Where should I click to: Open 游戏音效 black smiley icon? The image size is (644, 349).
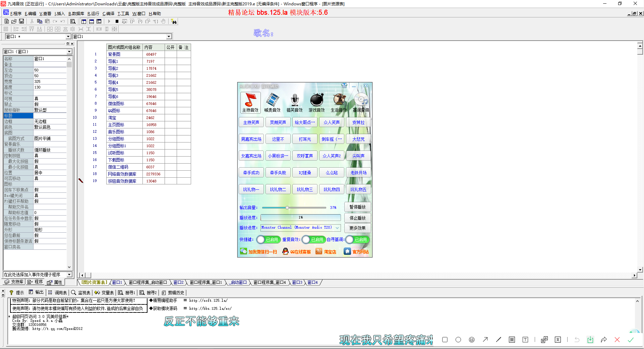pyautogui.click(x=316, y=100)
